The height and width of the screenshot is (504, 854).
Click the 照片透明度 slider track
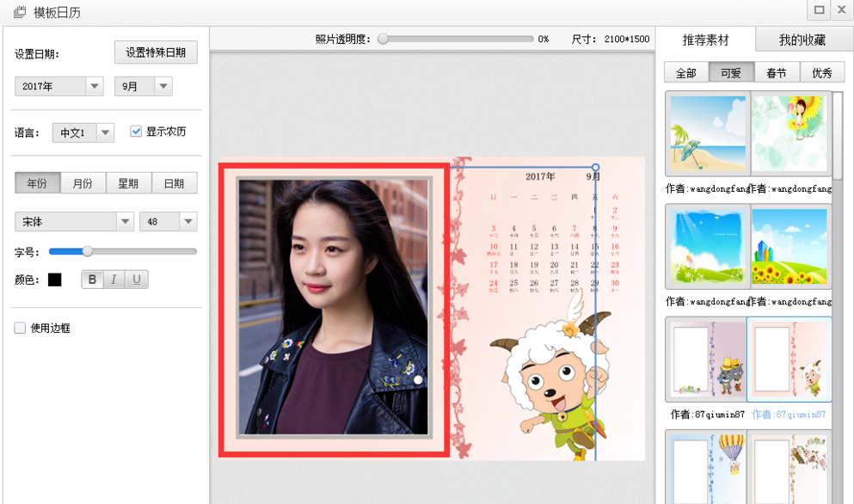(456, 39)
